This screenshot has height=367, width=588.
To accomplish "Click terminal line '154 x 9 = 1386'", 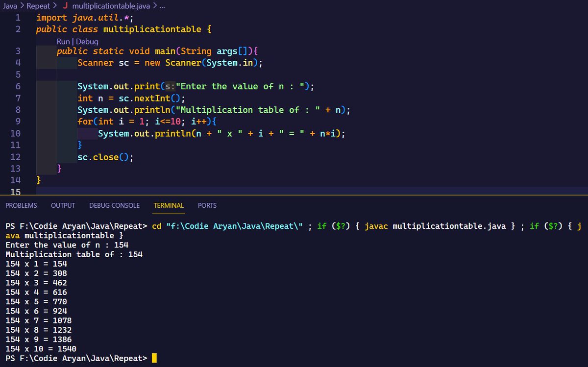I will tap(38, 339).
